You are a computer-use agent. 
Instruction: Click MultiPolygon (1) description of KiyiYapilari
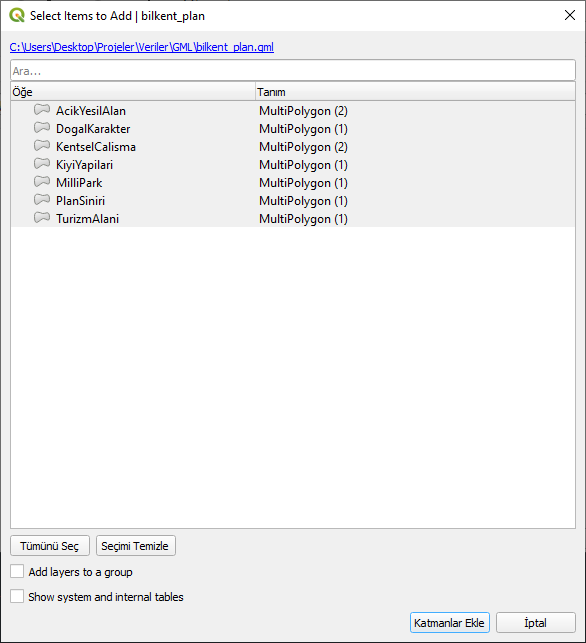pos(303,165)
